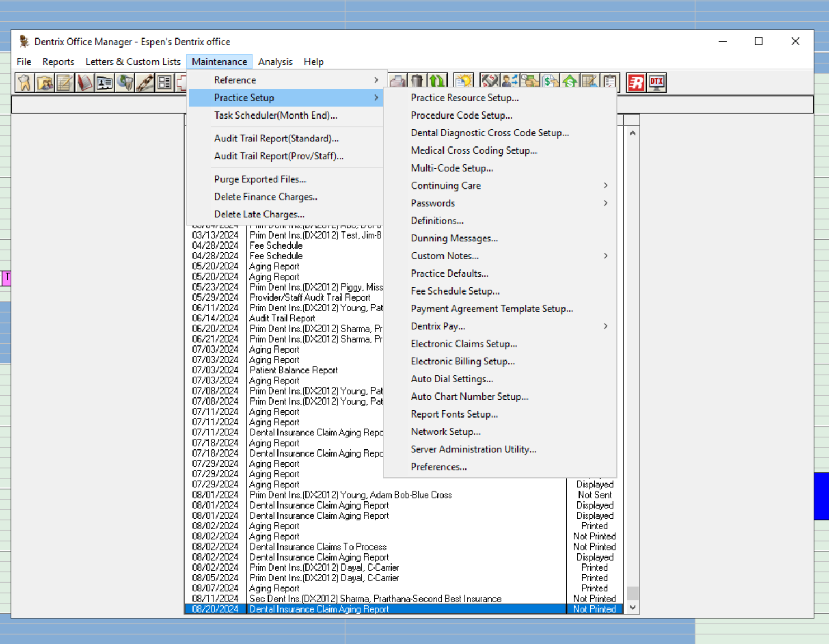Select the 08/11/2024 Sec Dent Ins. row
Image resolution: width=829 pixels, height=644 pixels.
tap(404, 599)
